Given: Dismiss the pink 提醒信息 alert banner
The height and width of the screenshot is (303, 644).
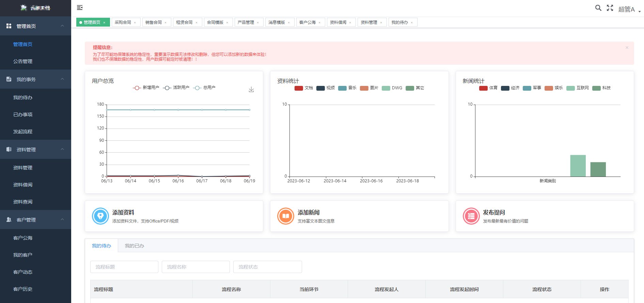Looking at the screenshot, I should pos(627,48).
